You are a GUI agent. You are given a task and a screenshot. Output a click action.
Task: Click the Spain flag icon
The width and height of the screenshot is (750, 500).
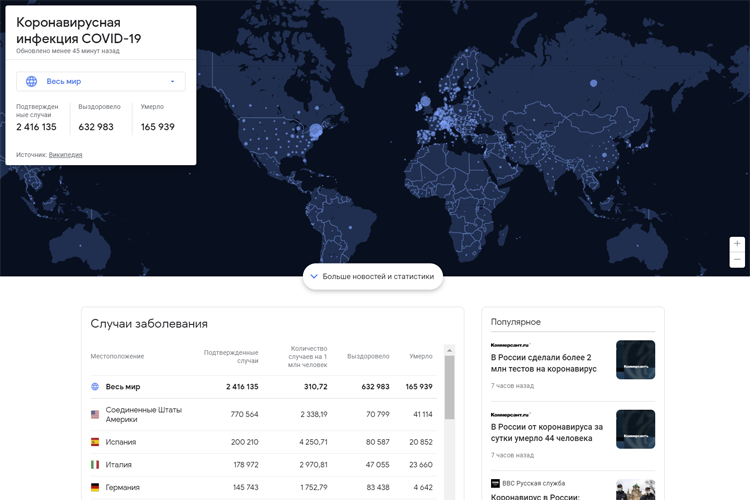click(x=95, y=442)
